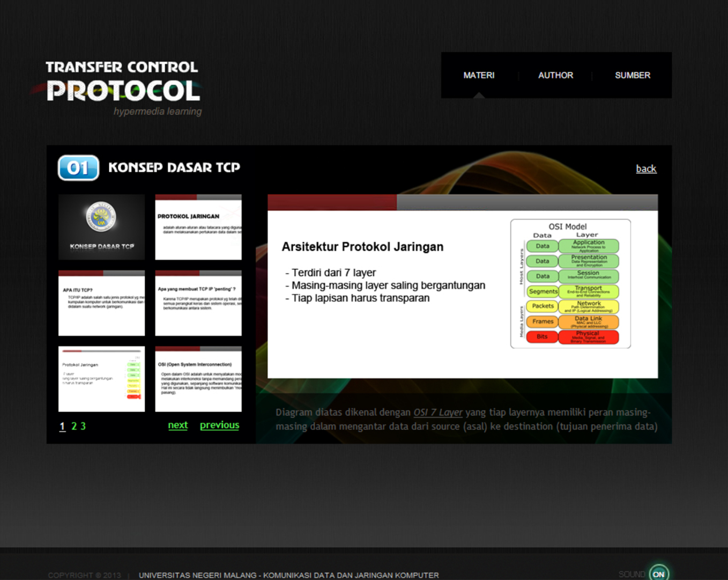728x580 pixels.
Task: Toggle the sound ON button
Action: 658,574
